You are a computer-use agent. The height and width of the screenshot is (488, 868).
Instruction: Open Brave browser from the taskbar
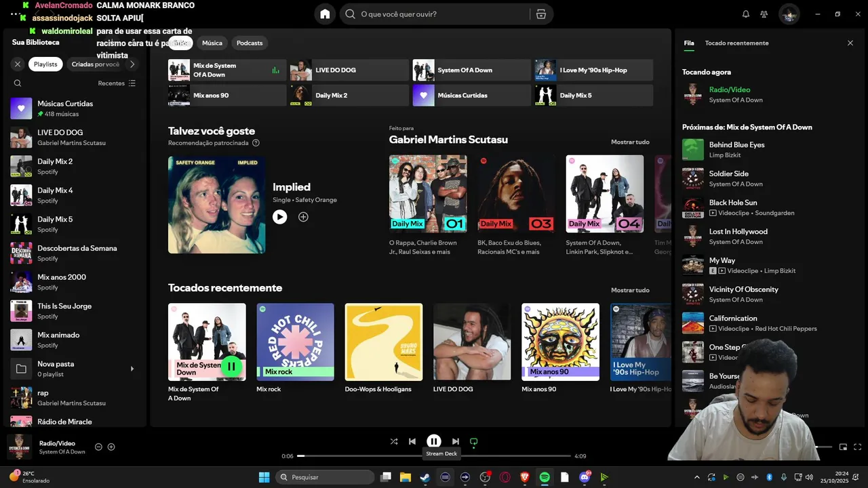pyautogui.click(x=525, y=477)
